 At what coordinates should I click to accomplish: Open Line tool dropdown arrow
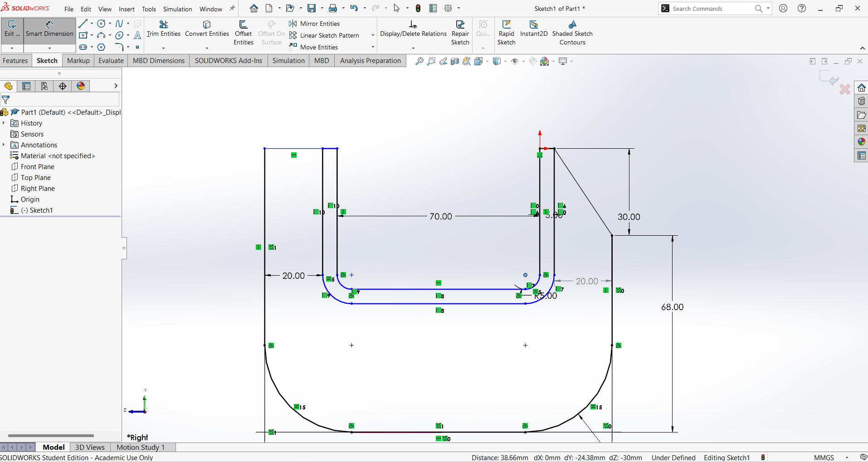[x=92, y=24]
